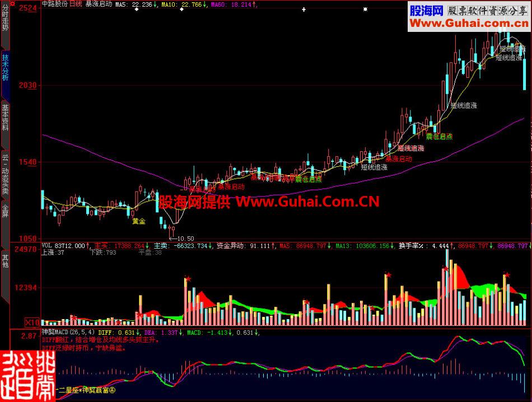Click the white asterisk info marker

pos(366,10)
